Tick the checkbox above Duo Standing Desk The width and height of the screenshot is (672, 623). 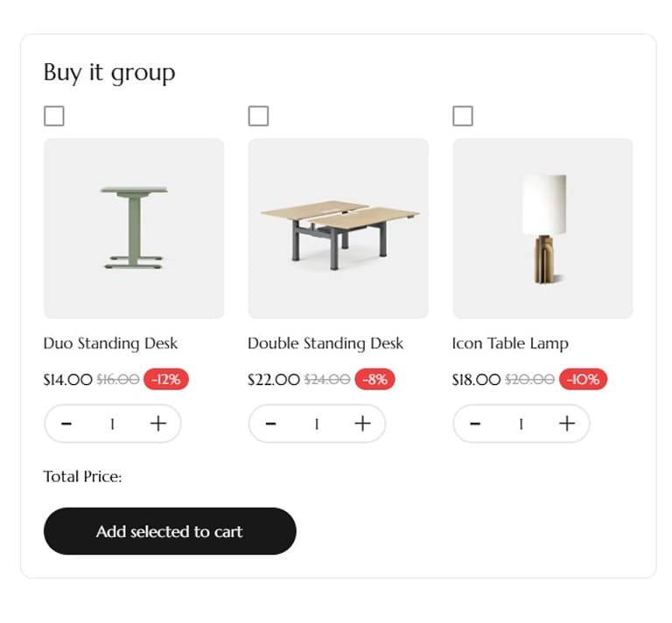tap(54, 115)
